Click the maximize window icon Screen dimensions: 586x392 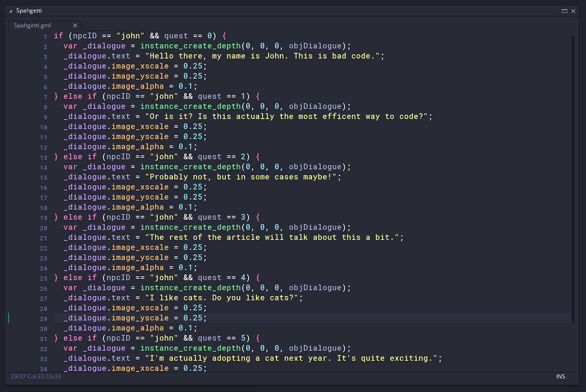tap(564, 10)
